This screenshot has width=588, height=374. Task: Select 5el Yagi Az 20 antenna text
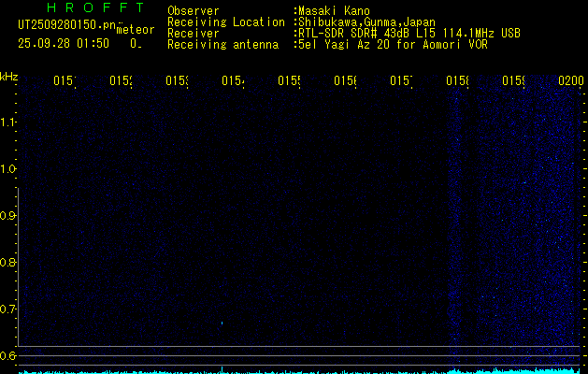[x=393, y=45]
